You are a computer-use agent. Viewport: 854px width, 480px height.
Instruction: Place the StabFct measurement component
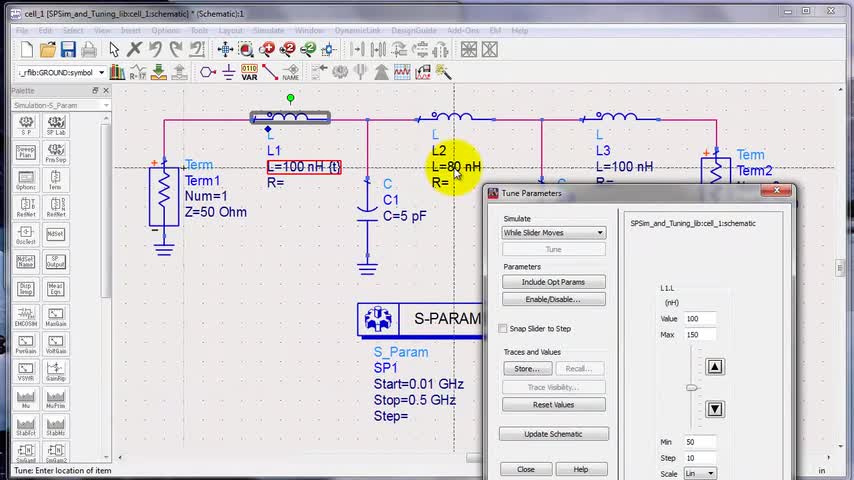(x=26, y=426)
